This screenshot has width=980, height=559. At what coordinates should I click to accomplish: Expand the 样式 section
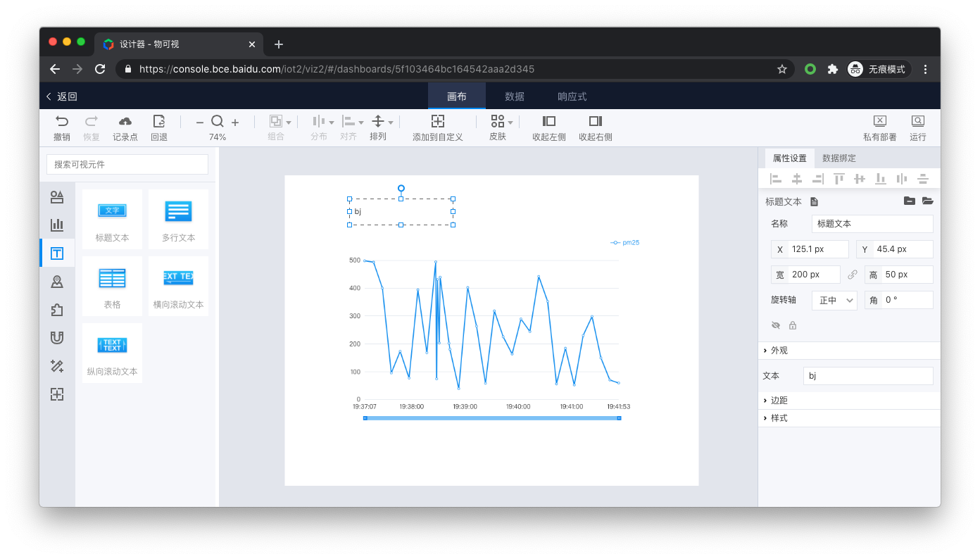coord(849,418)
